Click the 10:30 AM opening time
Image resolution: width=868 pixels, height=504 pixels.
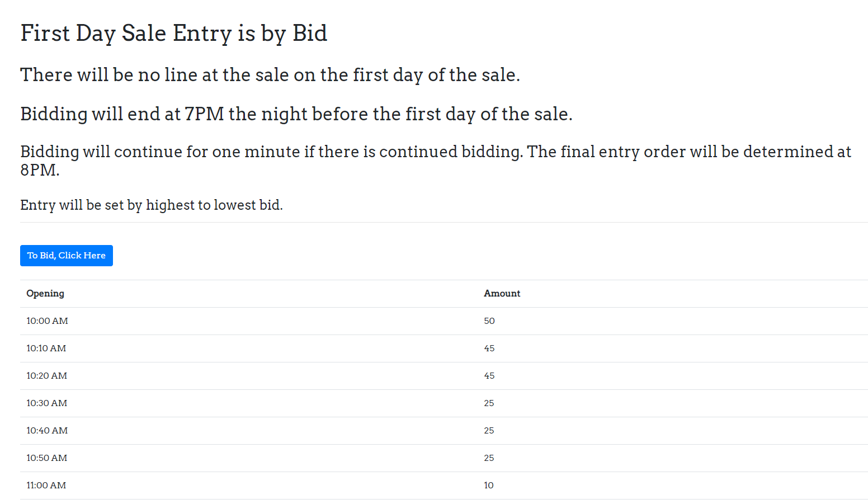pyautogui.click(x=46, y=403)
